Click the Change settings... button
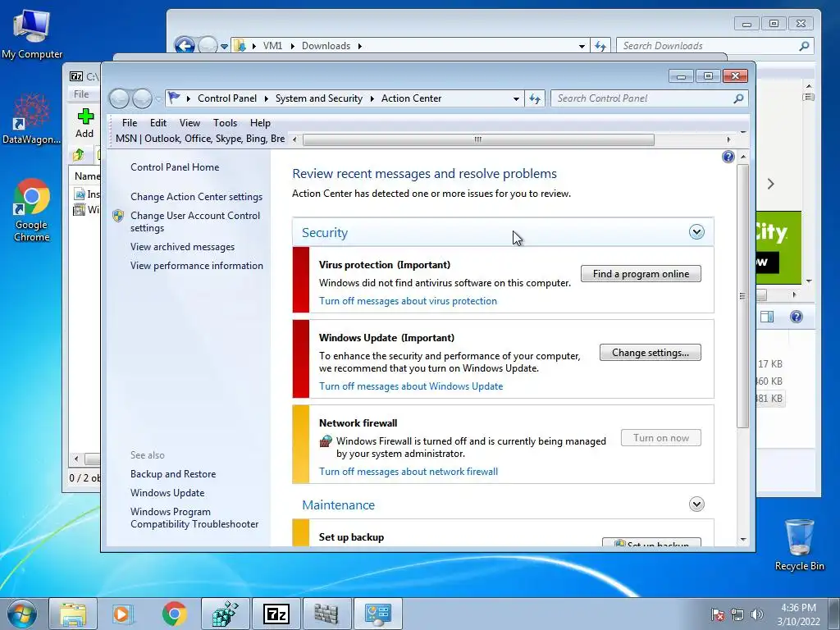 click(x=651, y=353)
